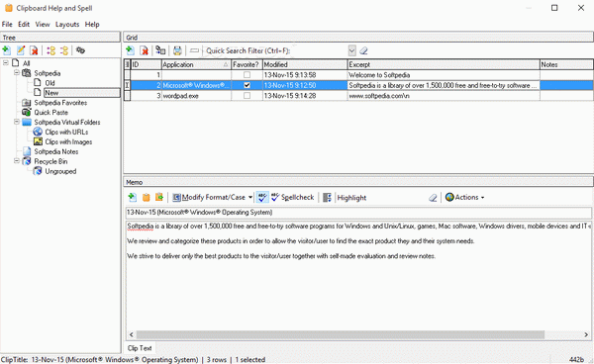The width and height of the screenshot is (594, 364).
Task: Click the flat minus icon beside the Grid print icon
Action: (194, 50)
